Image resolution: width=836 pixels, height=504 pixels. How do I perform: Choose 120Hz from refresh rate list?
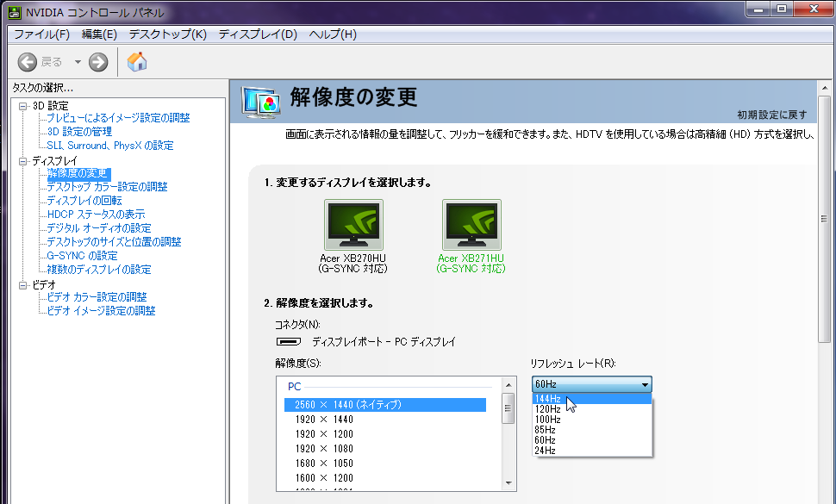(x=592, y=409)
